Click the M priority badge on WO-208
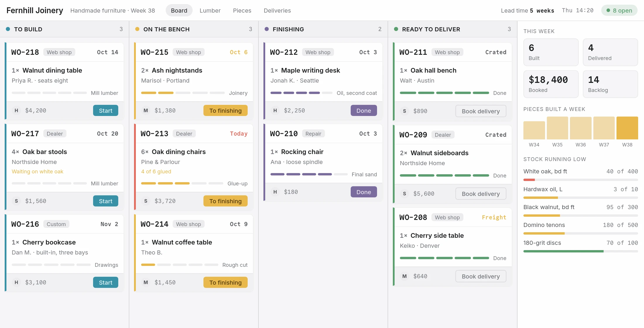The image size is (644, 328). point(405,276)
